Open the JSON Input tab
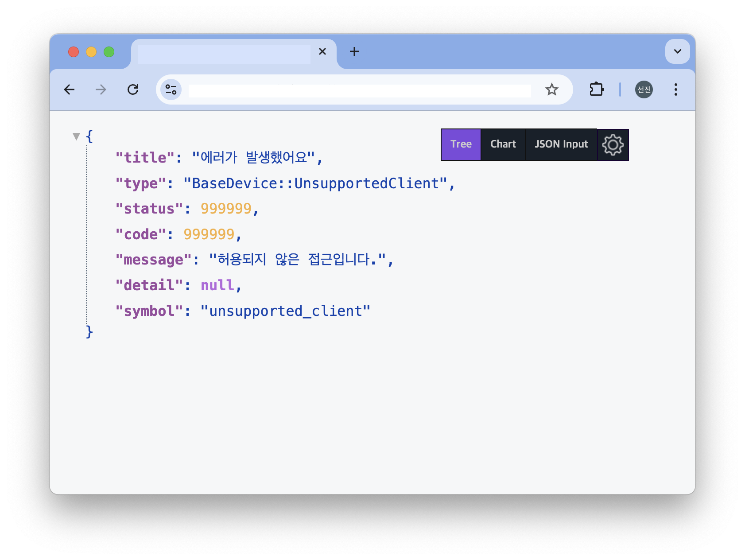The width and height of the screenshot is (745, 560). 561,144
